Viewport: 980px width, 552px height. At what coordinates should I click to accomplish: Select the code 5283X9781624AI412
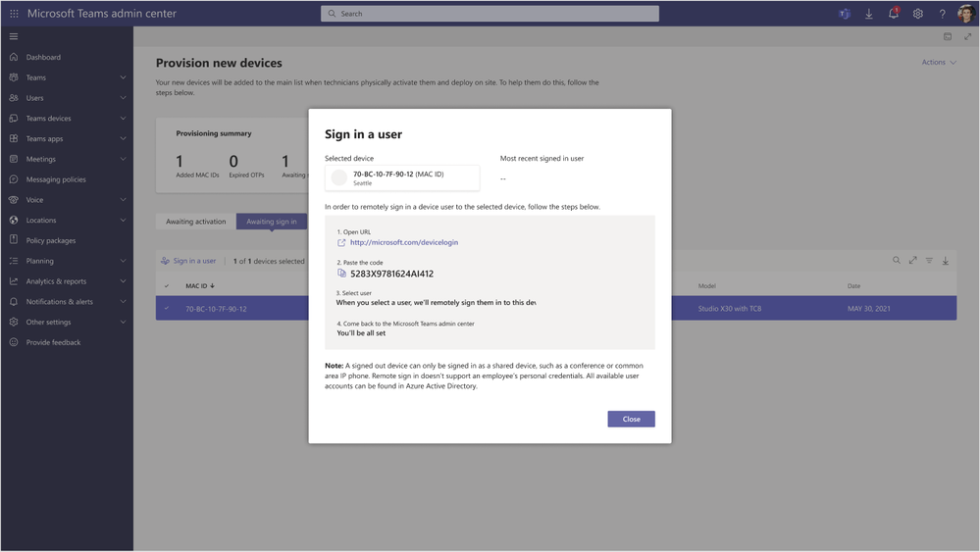(x=391, y=274)
